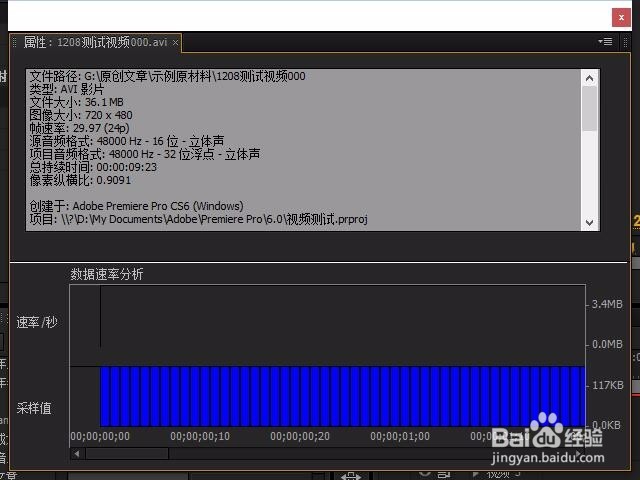Click the info box scroll down arrow
Image resolution: width=640 pixels, height=480 pixels.
pyautogui.click(x=589, y=222)
